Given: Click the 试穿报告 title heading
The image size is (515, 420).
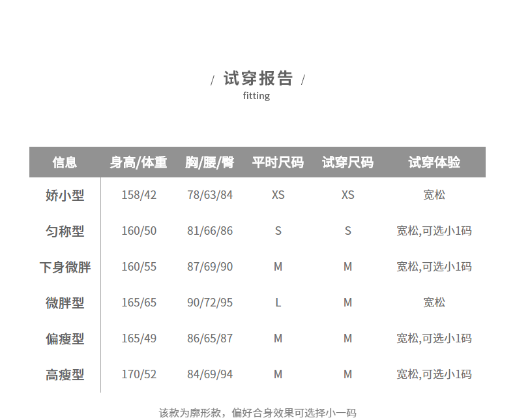Looking at the screenshot, I should [x=257, y=79].
